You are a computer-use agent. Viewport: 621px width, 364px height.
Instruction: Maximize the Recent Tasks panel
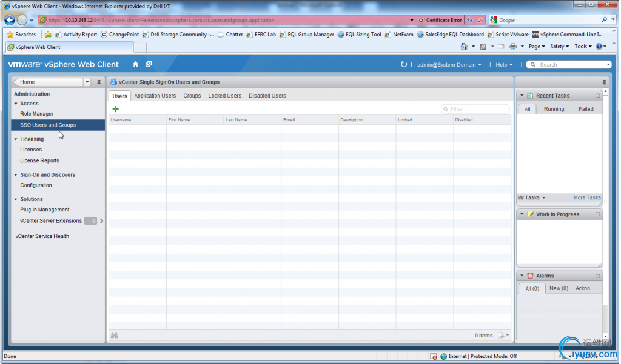(x=597, y=96)
